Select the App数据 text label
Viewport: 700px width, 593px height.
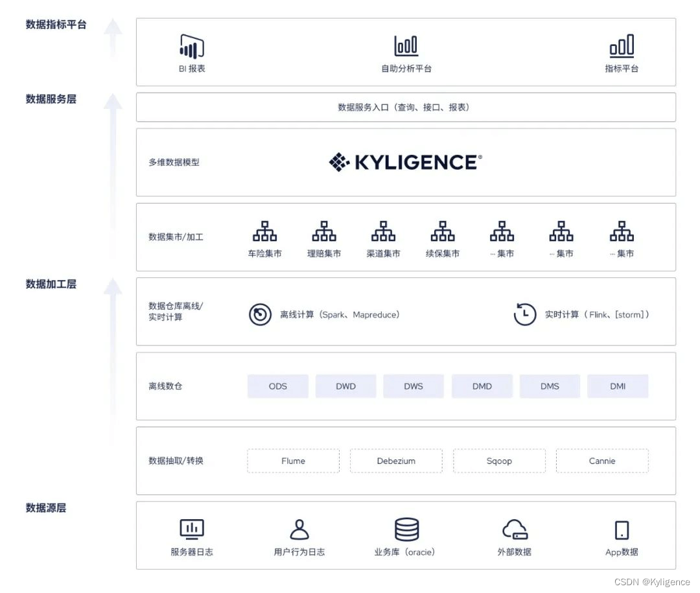click(622, 552)
